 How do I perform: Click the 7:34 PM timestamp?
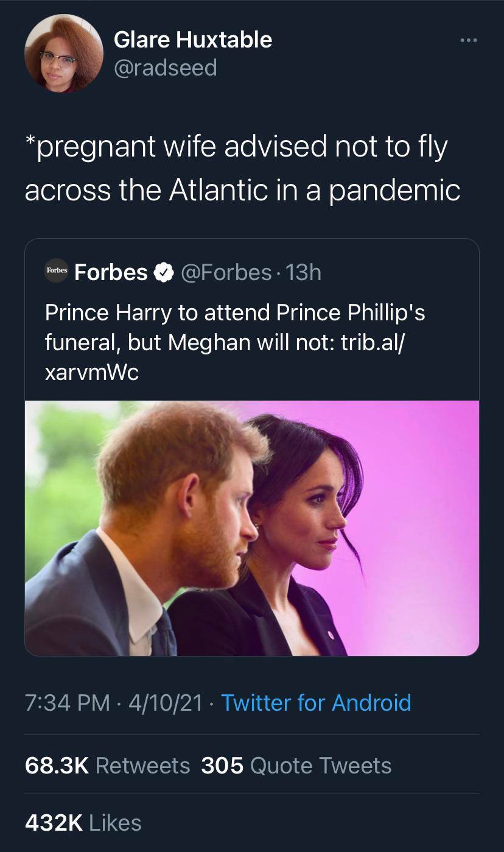pos(67,703)
